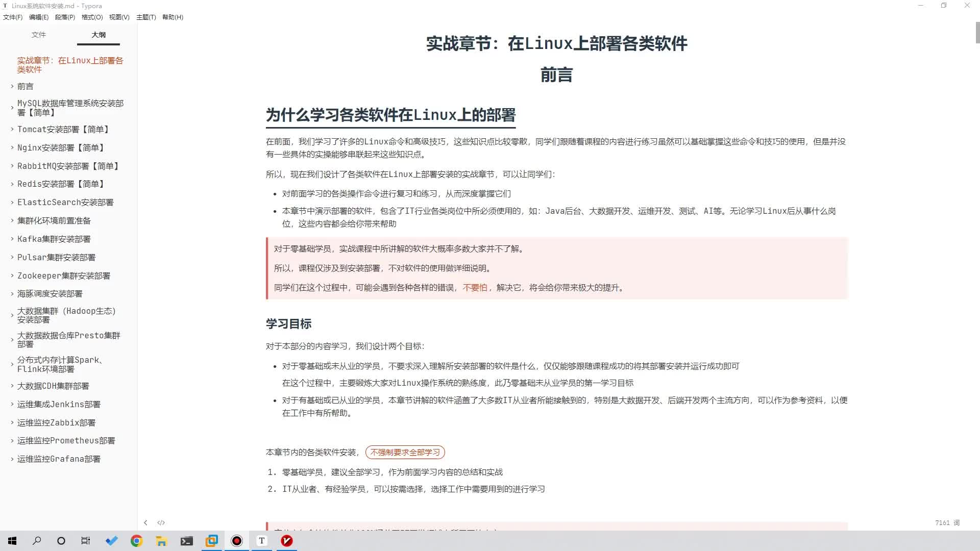
Task: Open the blue checkmark app in taskbar
Action: [x=111, y=541]
